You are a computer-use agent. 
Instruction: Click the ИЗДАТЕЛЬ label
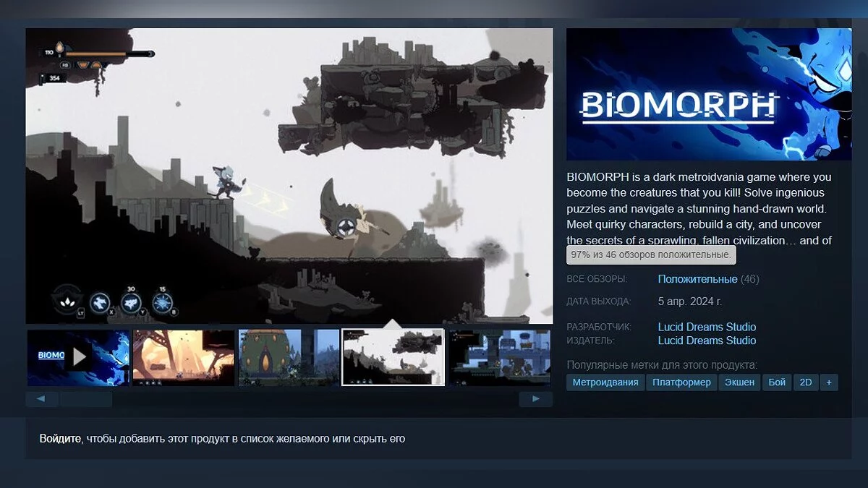pyautogui.click(x=590, y=341)
